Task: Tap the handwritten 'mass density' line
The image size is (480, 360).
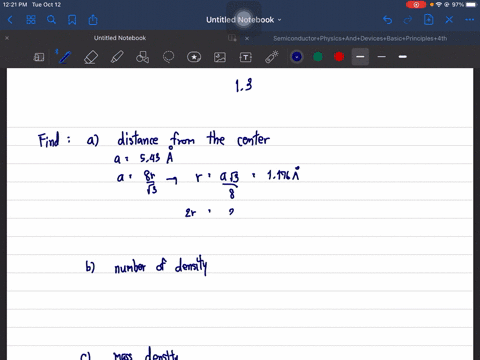Action: coord(146,353)
